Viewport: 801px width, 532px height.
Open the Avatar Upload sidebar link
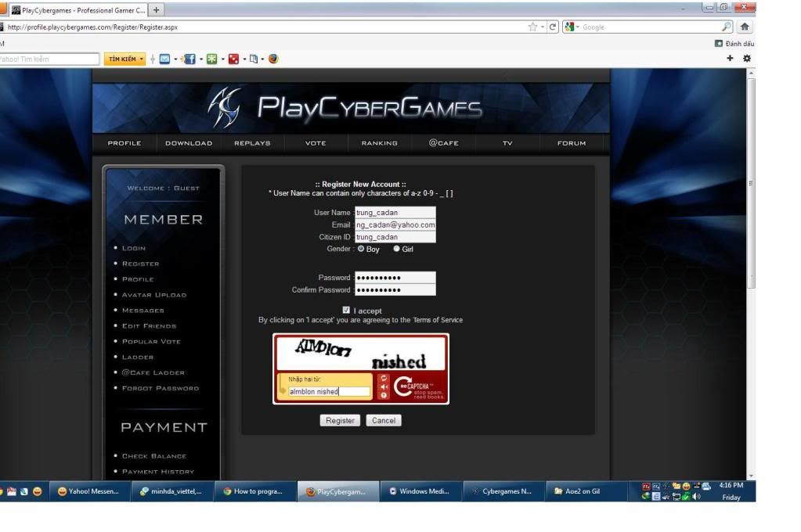pyautogui.click(x=154, y=295)
